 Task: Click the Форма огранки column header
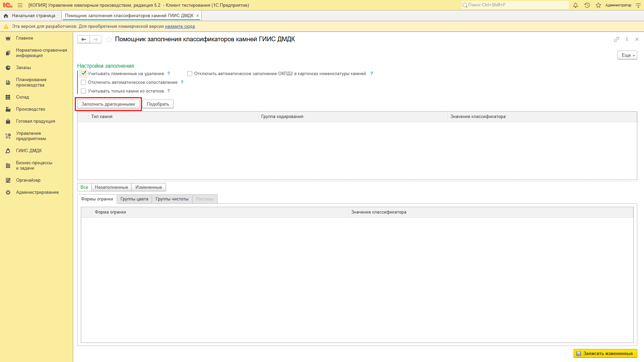point(220,212)
